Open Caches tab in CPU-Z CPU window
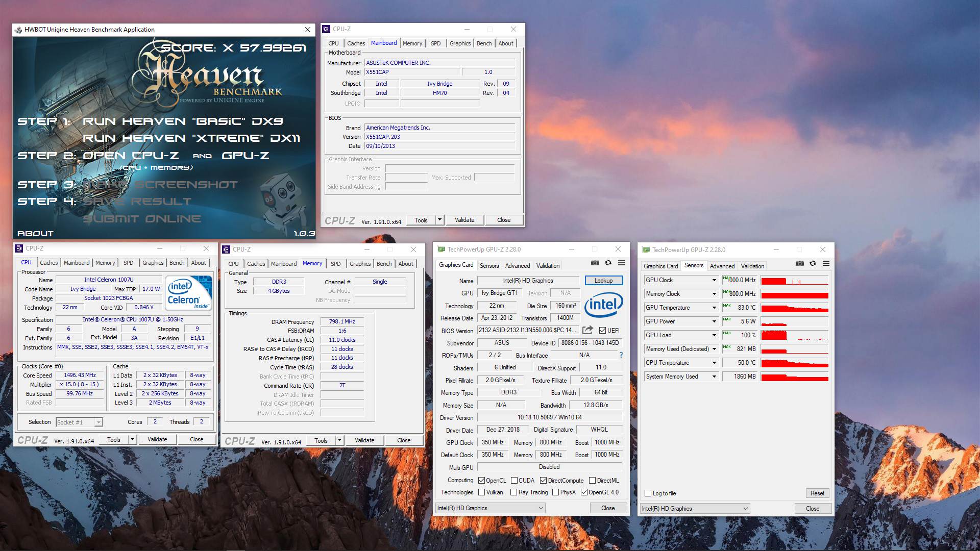This screenshot has width=980, height=551. tap(49, 263)
